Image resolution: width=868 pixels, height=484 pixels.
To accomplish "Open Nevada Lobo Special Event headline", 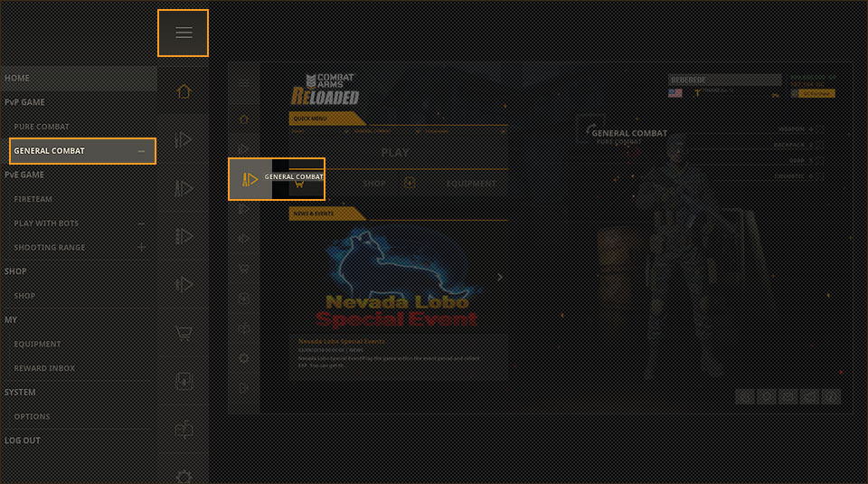I will click(342, 341).
